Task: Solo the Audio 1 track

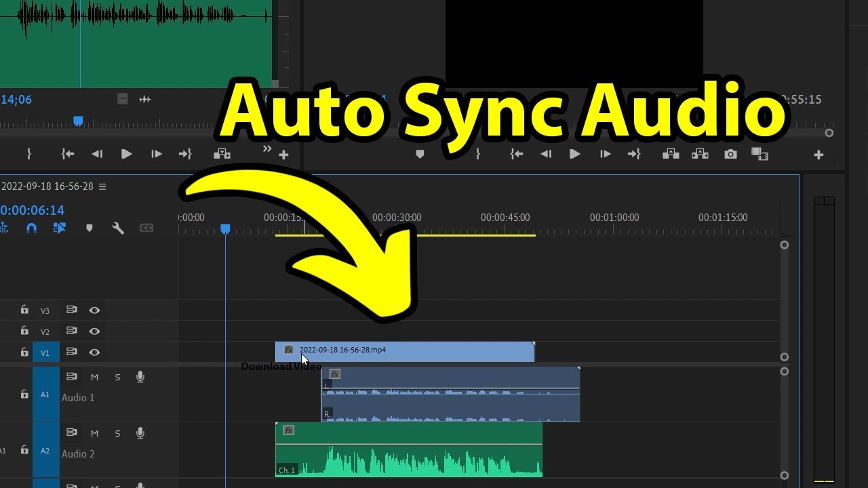Action: tap(117, 377)
